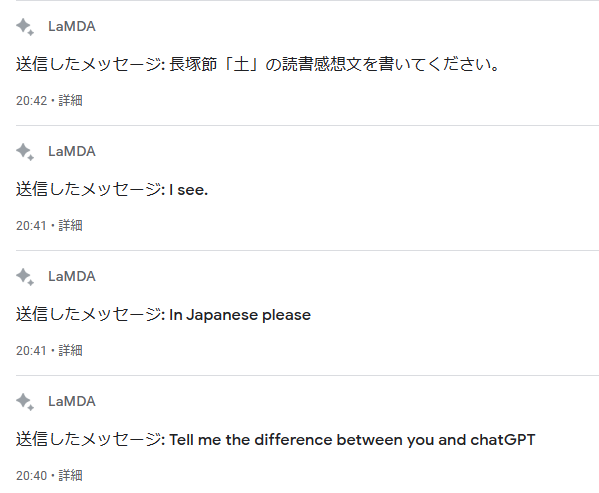This screenshot has width=599, height=493.
Task: Click the 20:40 timestamp
Action: [x=31, y=476]
